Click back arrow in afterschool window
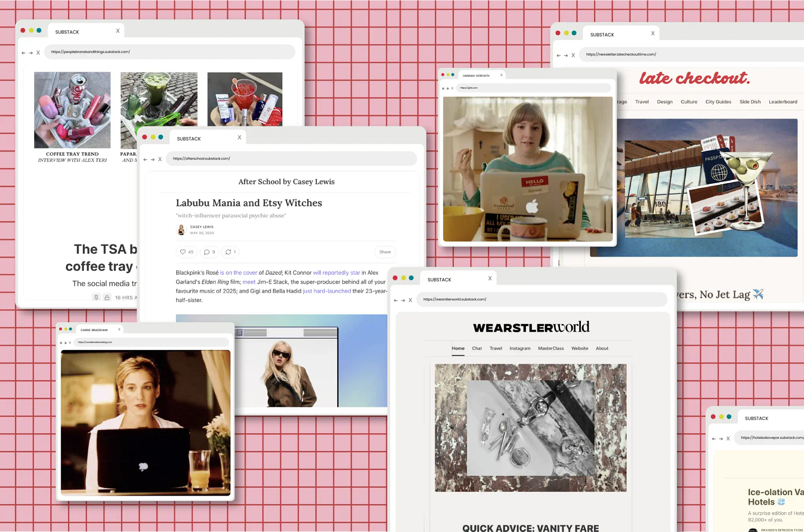Screen dimensions: 804x532 145,159
